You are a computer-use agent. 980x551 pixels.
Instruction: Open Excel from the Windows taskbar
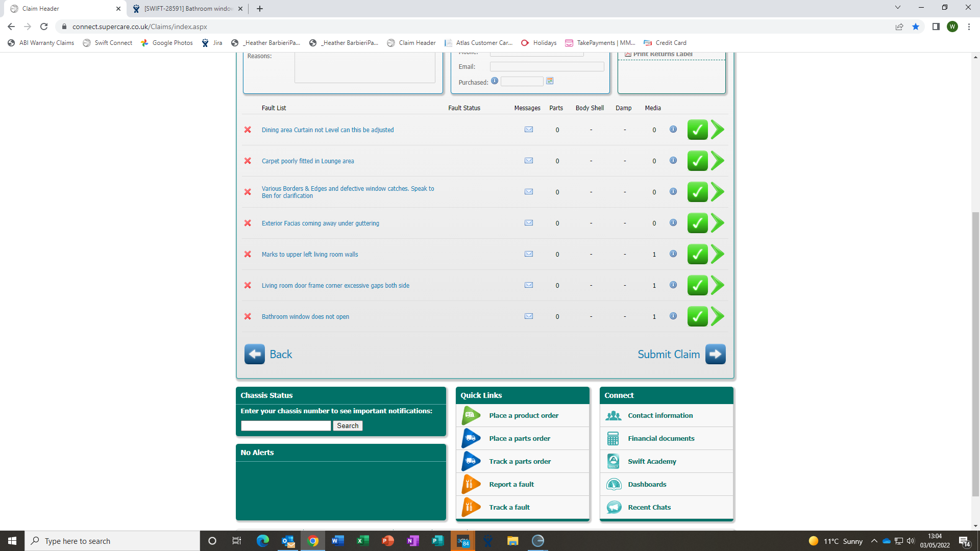362,541
